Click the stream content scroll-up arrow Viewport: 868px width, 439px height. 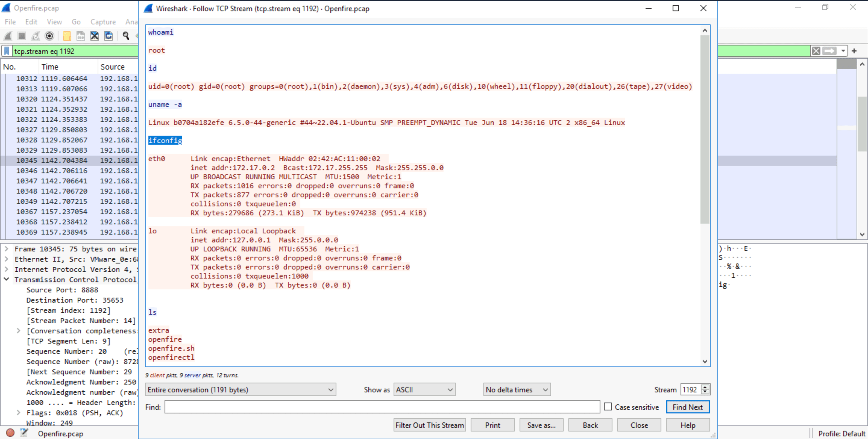pos(705,31)
